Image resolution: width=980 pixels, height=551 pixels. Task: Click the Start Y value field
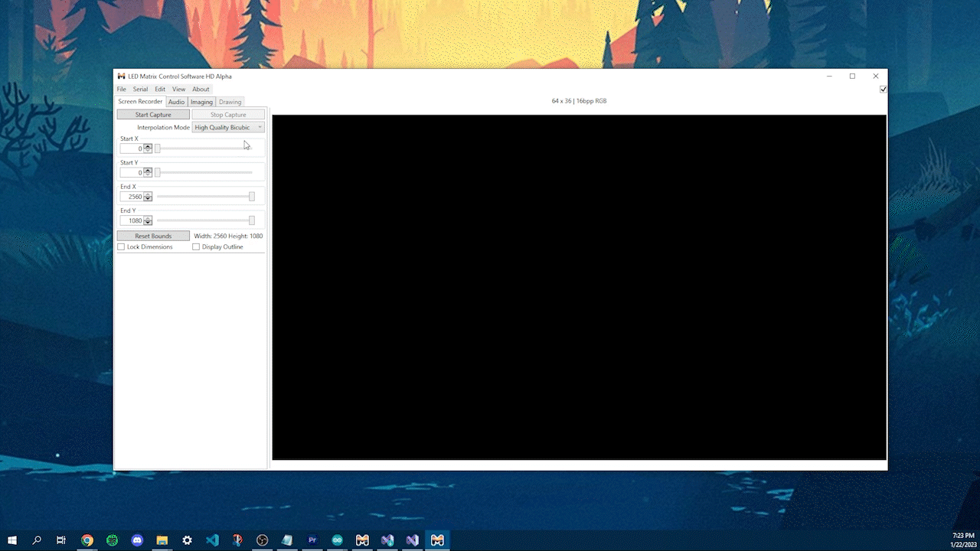[132, 172]
